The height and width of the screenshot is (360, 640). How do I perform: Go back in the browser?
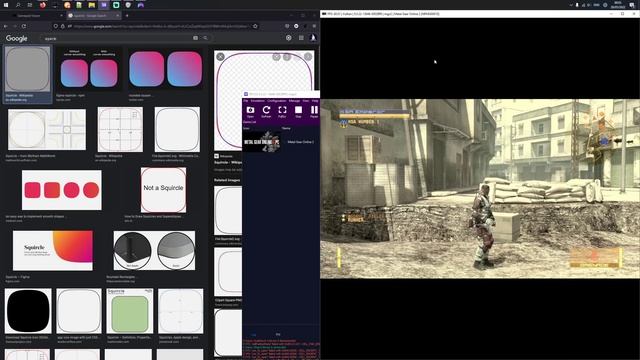6,26
